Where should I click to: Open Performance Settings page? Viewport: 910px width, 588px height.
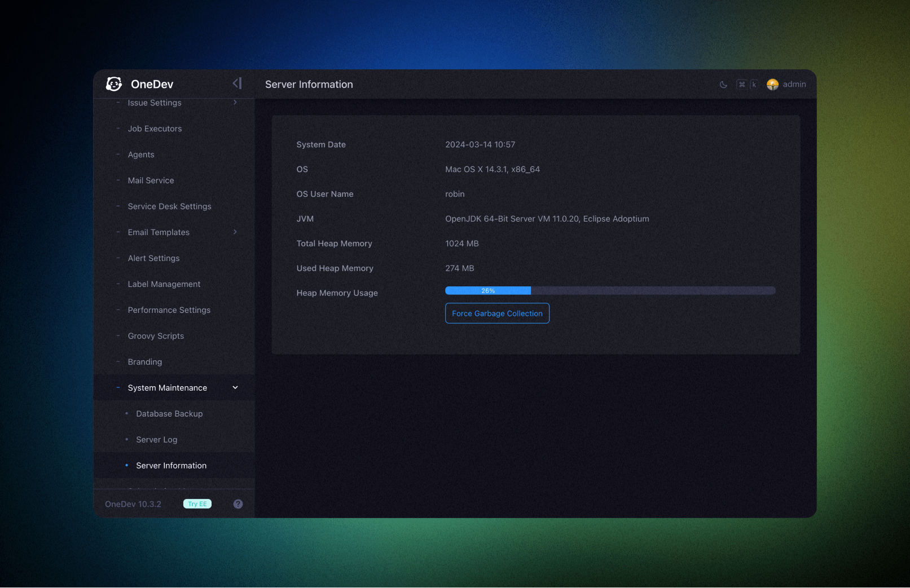pos(169,310)
